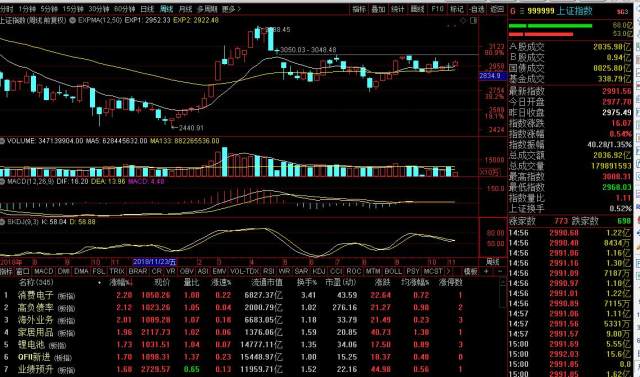Select the BOLL indicator tab
640x377 pixels.
click(393, 271)
